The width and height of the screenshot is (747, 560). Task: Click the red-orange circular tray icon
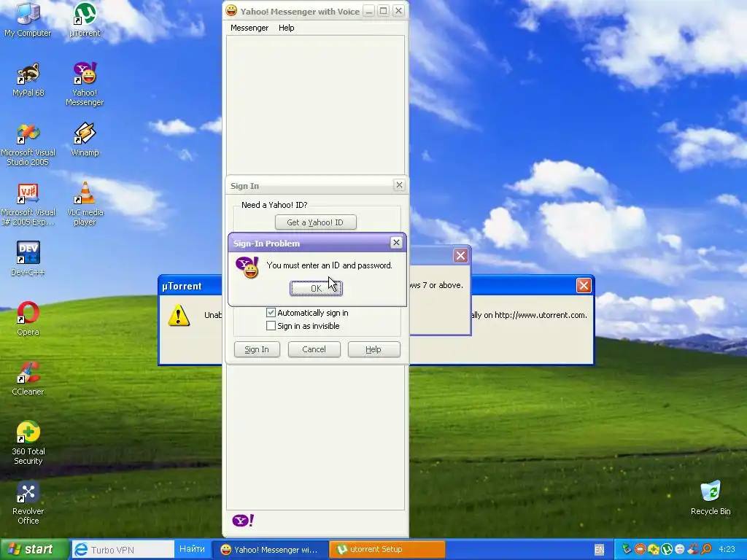pos(640,549)
